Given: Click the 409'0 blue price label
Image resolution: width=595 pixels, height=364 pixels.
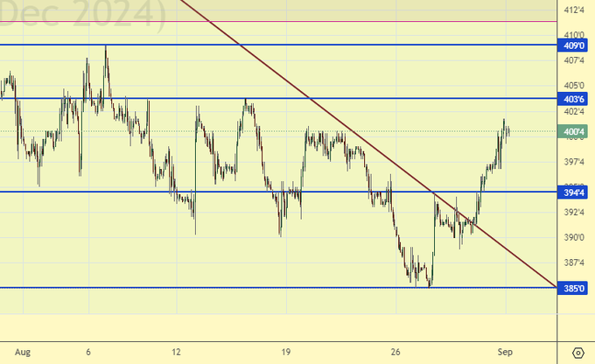Looking at the screenshot, I should [574, 45].
